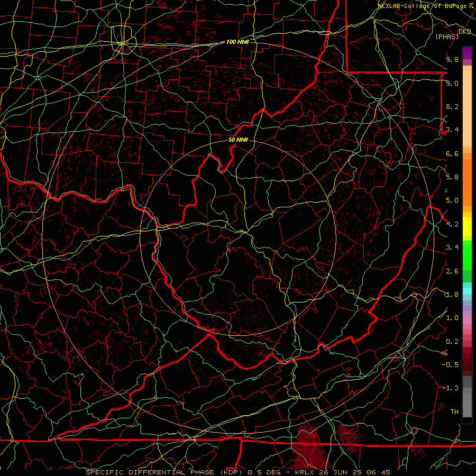Click the 5.8 scale value
The height and width of the screenshot is (476, 476).
[452, 177]
